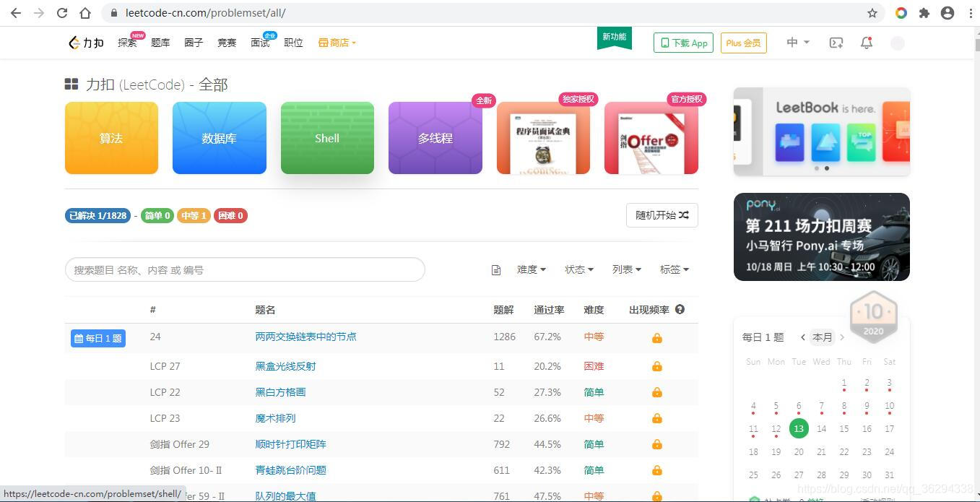The width and height of the screenshot is (980, 502).
Task: Select the second carousel dot under LeetBook banner
Action: 828,168
